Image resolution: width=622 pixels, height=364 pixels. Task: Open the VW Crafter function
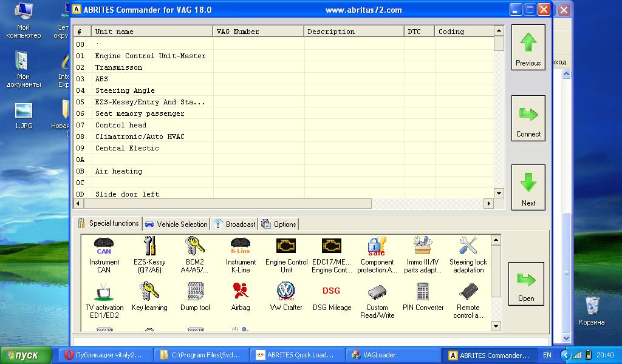point(286,297)
